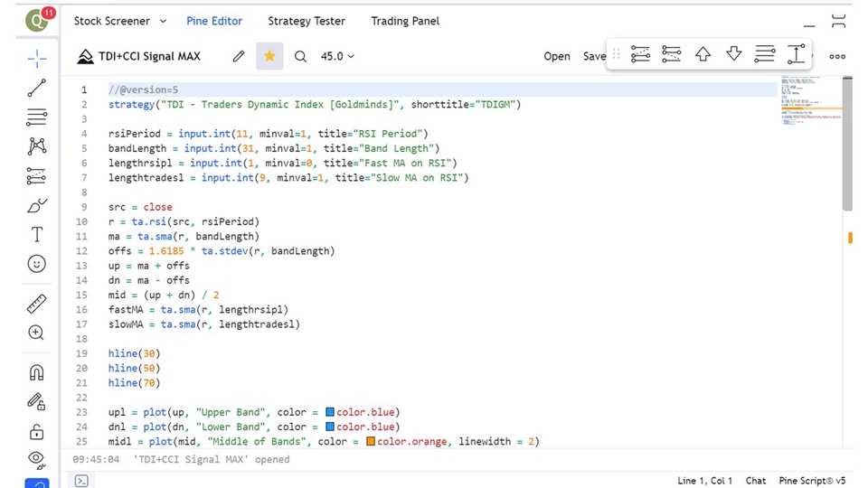Click the first forecasting icon in floating toolbar
Viewport: 868px width, 488px height.
point(640,54)
